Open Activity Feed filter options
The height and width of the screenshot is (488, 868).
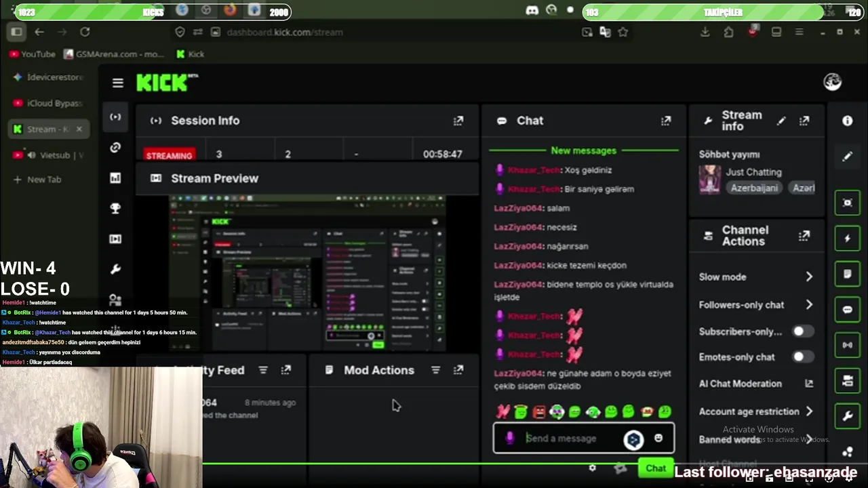(x=263, y=370)
